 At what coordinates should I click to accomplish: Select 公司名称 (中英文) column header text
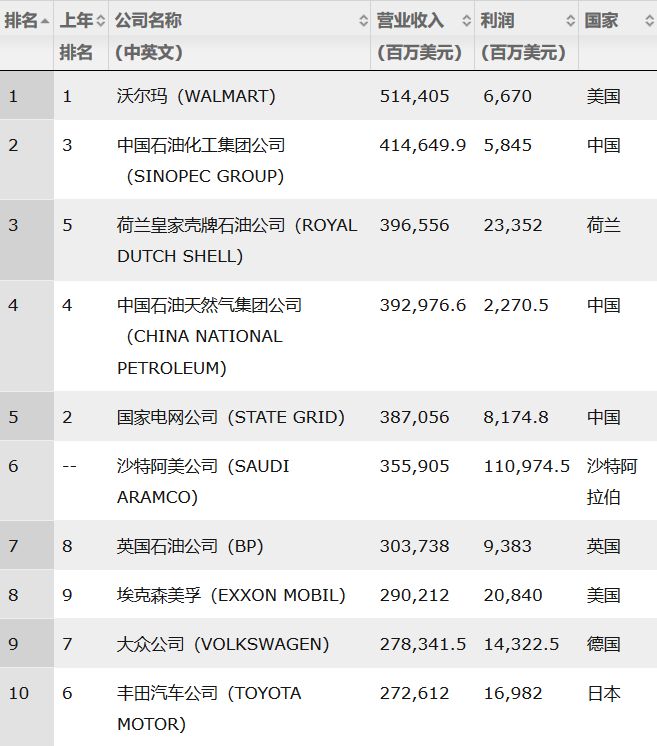click(x=148, y=36)
